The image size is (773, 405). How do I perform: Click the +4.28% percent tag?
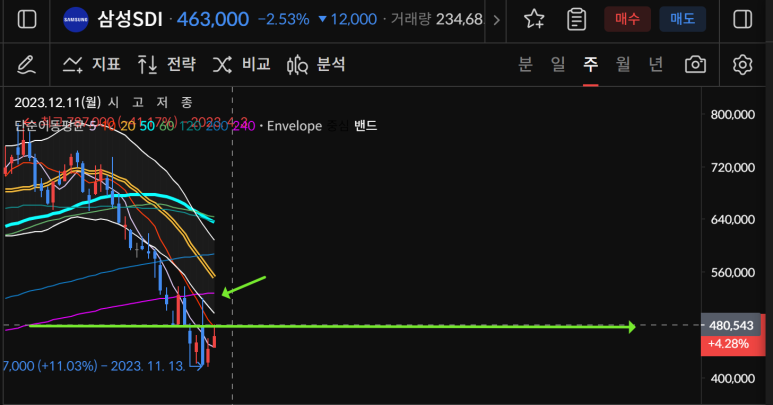click(729, 344)
